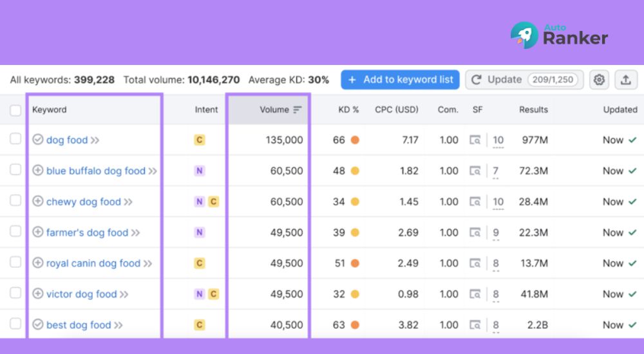Image resolution: width=644 pixels, height=354 pixels.
Task: Tick the chewy dog food row checkbox
Action: click(15, 200)
